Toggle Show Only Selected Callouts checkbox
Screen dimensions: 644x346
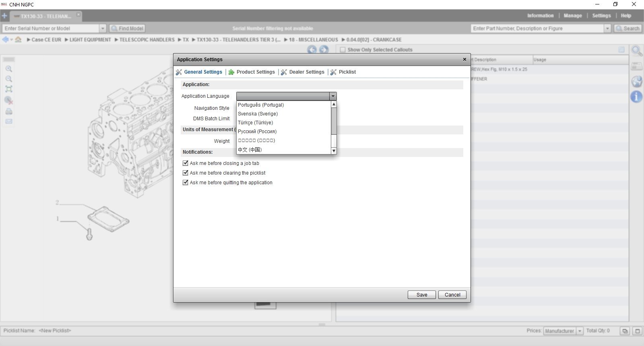click(343, 50)
